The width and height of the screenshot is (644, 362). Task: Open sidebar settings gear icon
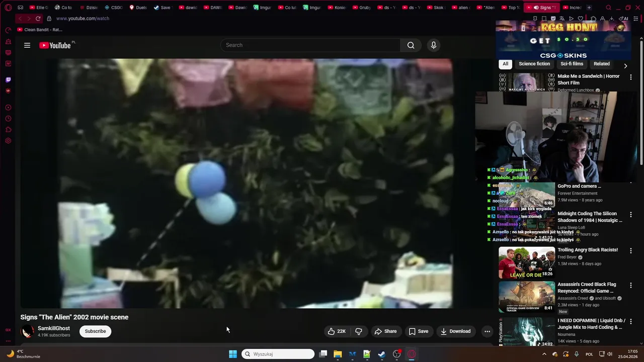8,141
